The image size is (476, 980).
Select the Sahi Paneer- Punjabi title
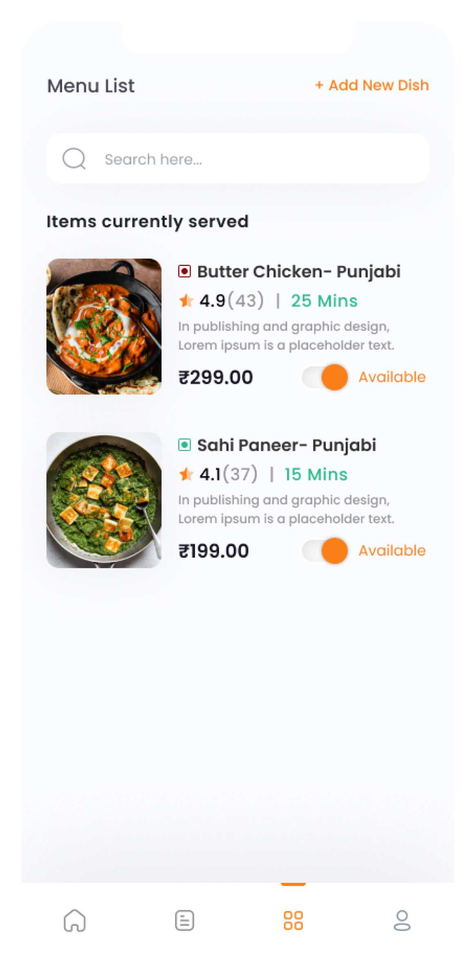point(286,445)
